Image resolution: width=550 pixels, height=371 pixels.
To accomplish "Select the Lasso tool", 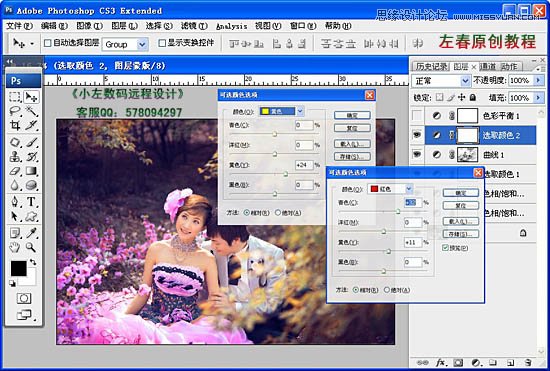I will (x=15, y=111).
